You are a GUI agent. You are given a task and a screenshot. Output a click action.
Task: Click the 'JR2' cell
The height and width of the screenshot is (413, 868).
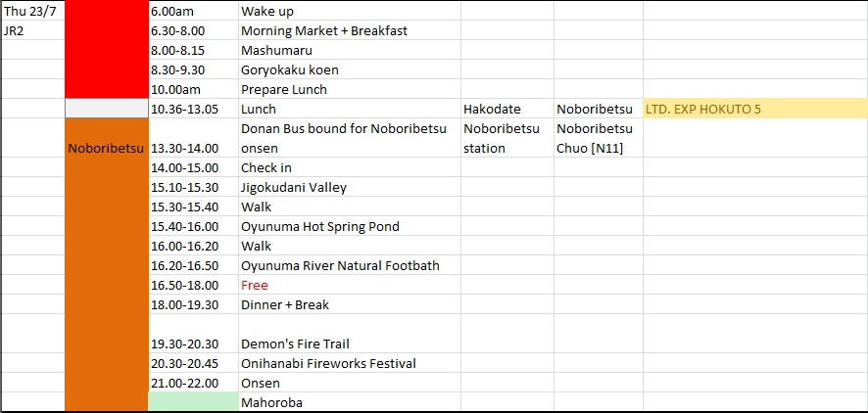click(x=32, y=30)
